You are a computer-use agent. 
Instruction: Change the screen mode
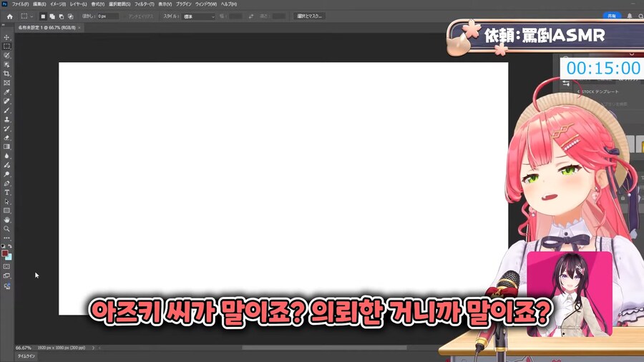coord(6,276)
